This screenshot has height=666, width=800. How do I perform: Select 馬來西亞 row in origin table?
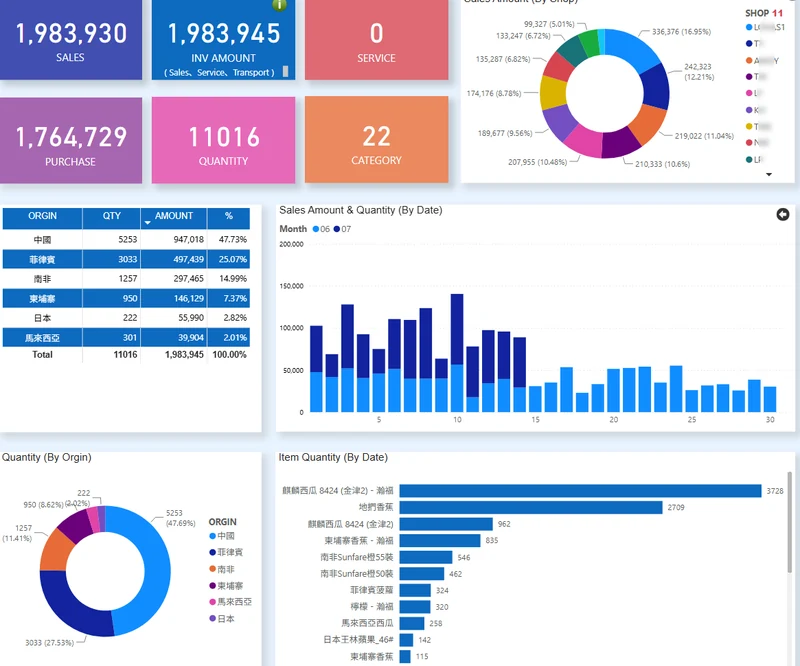click(x=126, y=337)
